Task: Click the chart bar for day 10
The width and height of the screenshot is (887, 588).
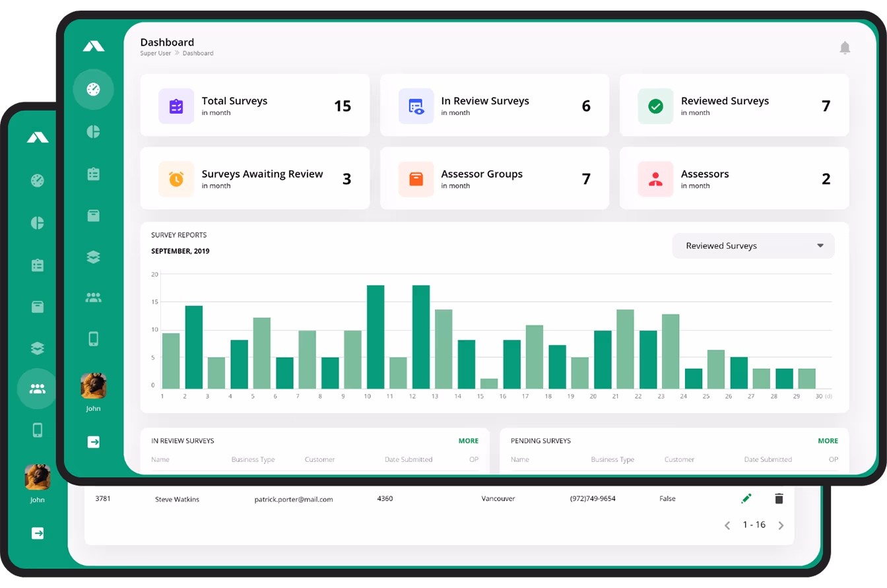Action: point(376,337)
